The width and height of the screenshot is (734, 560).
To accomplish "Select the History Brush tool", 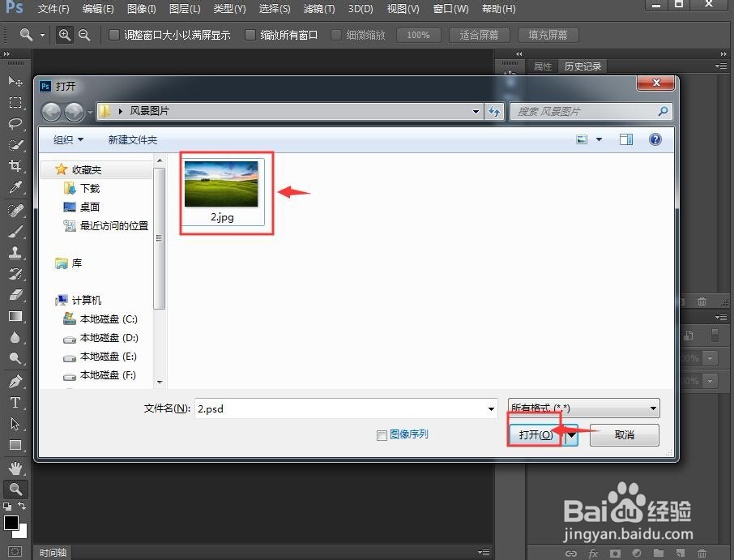I will (15, 273).
